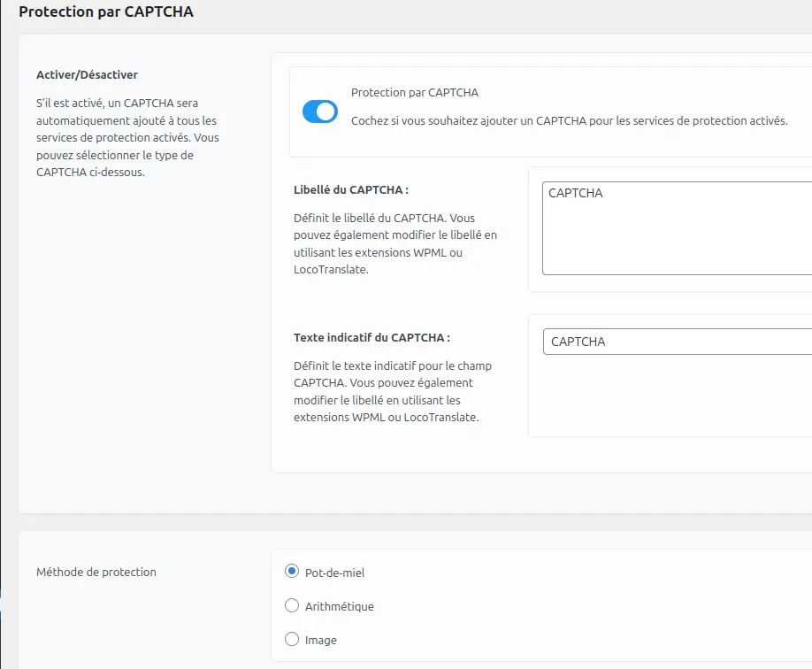Click the Libellé du CAPTCHA field title
The image size is (812, 669).
click(x=351, y=189)
